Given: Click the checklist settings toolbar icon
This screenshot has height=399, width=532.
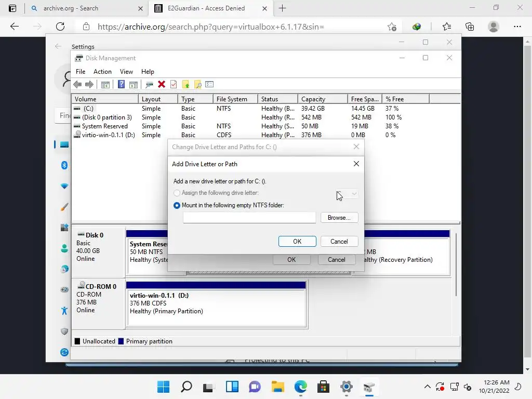Looking at the screenshot, I should (x=210, y=85).
